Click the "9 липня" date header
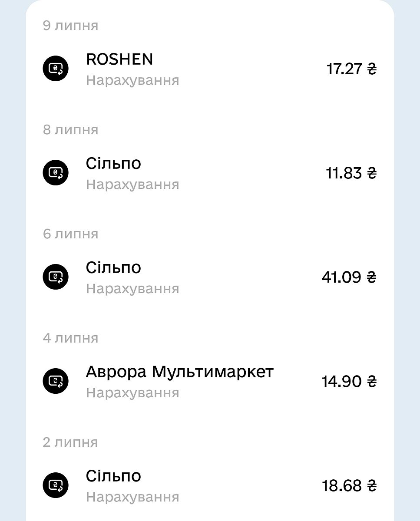This screenshot has height=521, width=420. click(x=70, y=26)
